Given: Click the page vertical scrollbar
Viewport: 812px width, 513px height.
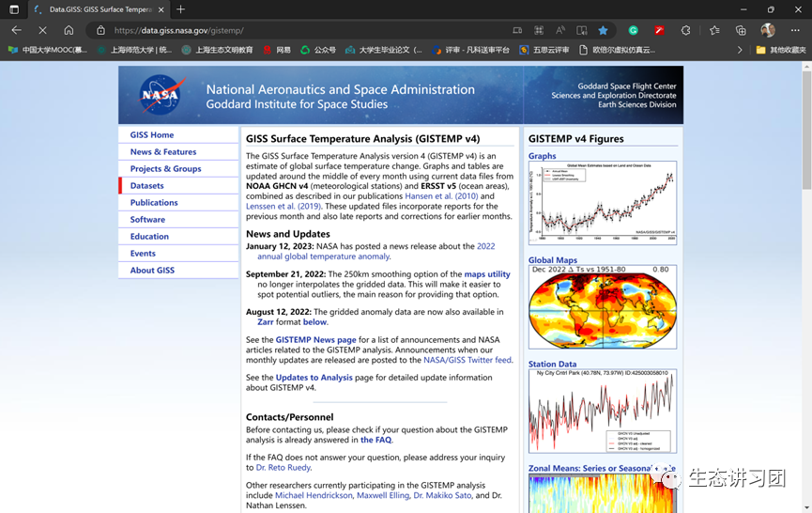Looking at the screenshot, I should 806,130.
